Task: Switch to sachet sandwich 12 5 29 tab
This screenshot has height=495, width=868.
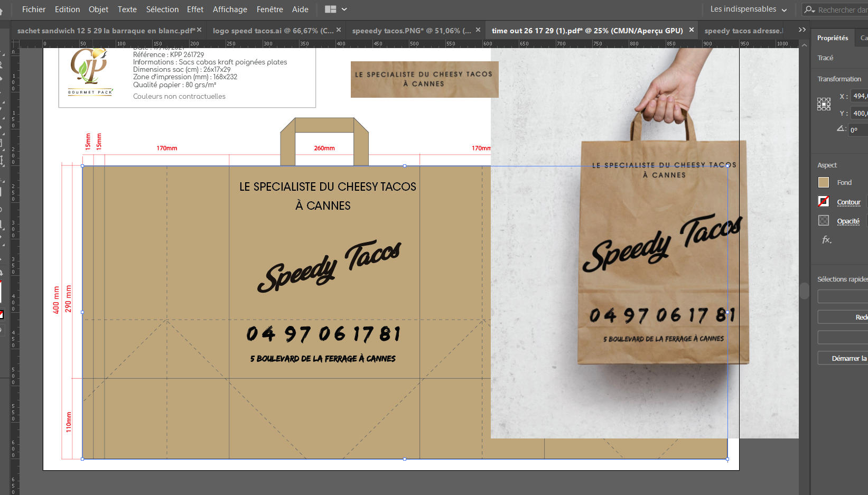Action: click(x=106, y=31)
